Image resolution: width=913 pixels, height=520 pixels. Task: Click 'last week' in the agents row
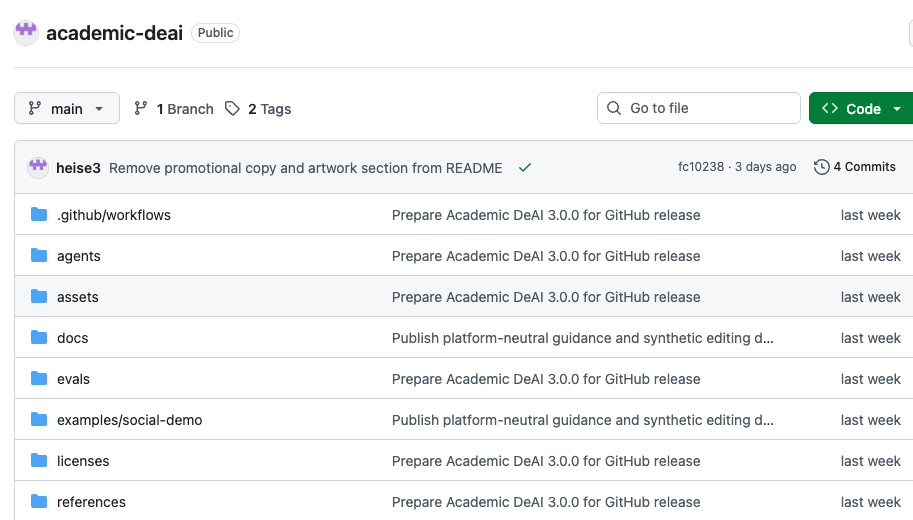coord(870,256)
